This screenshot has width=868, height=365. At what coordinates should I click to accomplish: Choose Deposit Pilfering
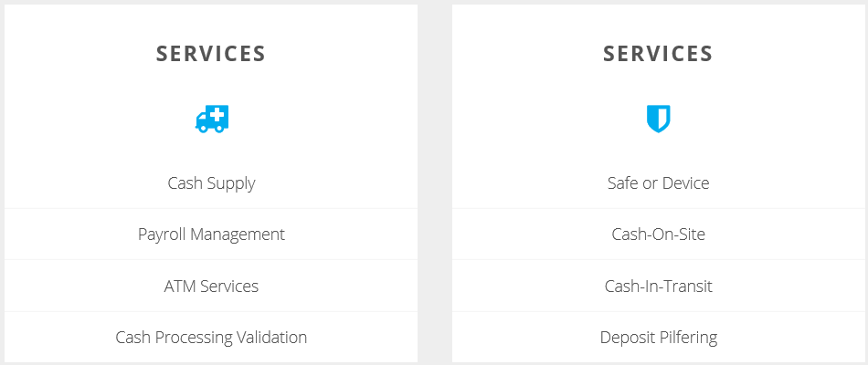click(658, 338)
